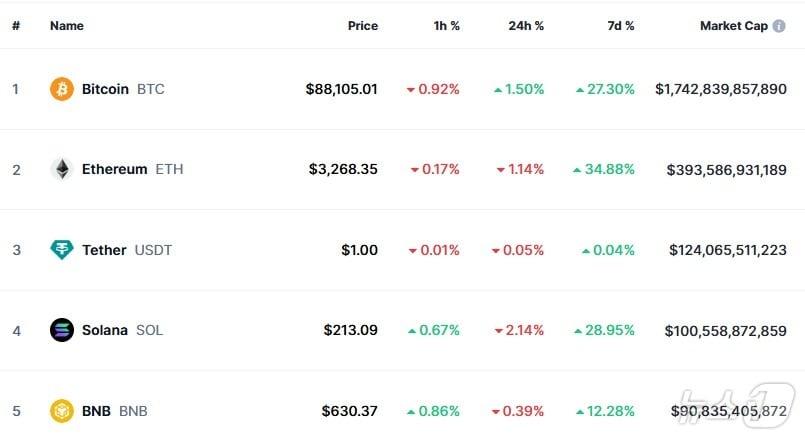Sort table by Name column header
This screenshot has width=805, height=440.
coord(66,26)
